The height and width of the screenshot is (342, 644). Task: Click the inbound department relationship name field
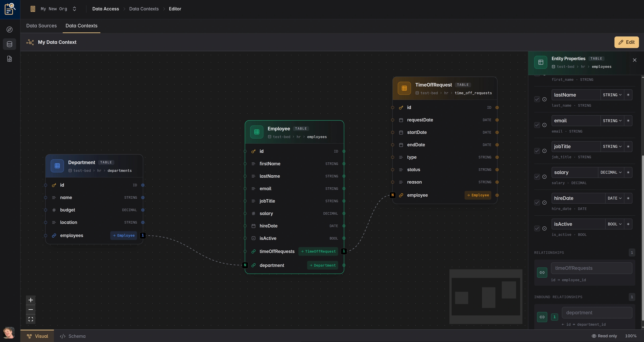[x=597, y=313]
